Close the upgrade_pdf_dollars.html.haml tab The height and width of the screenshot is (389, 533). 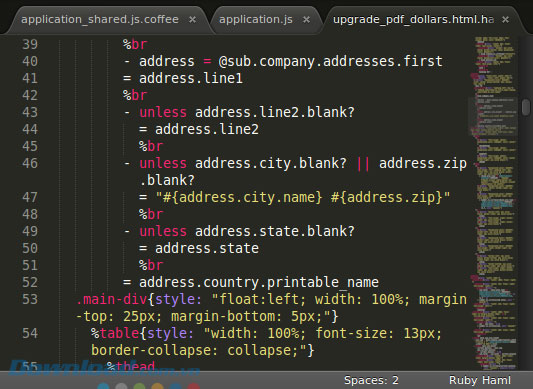coord(505,20)
